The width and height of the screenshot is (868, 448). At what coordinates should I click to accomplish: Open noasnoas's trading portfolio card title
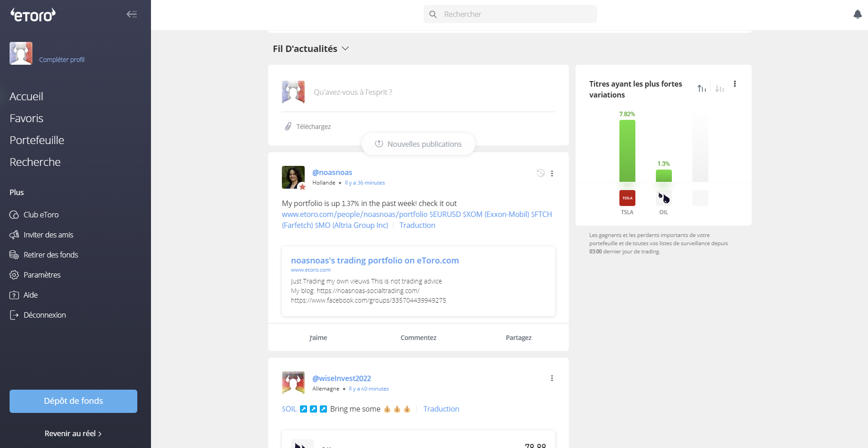pos(375,260)
